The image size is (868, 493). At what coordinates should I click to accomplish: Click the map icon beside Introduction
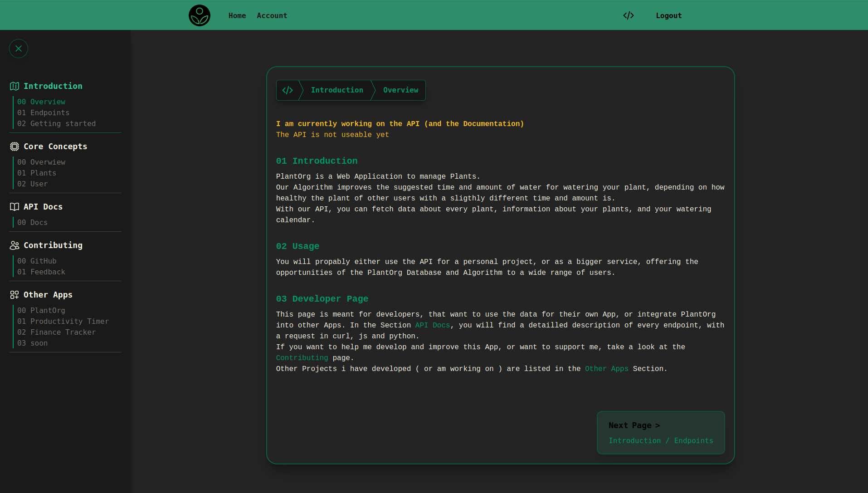15,86
